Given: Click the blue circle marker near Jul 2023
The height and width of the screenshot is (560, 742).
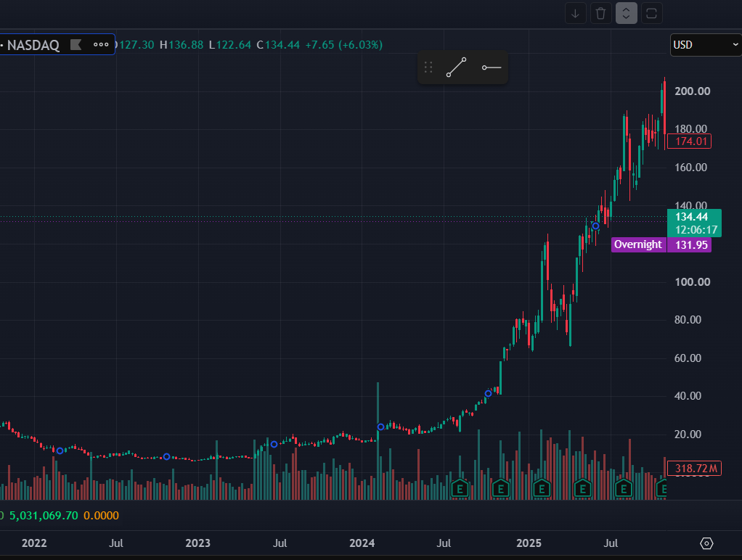Looking at the screenshot, I should (x=274, y=444).
